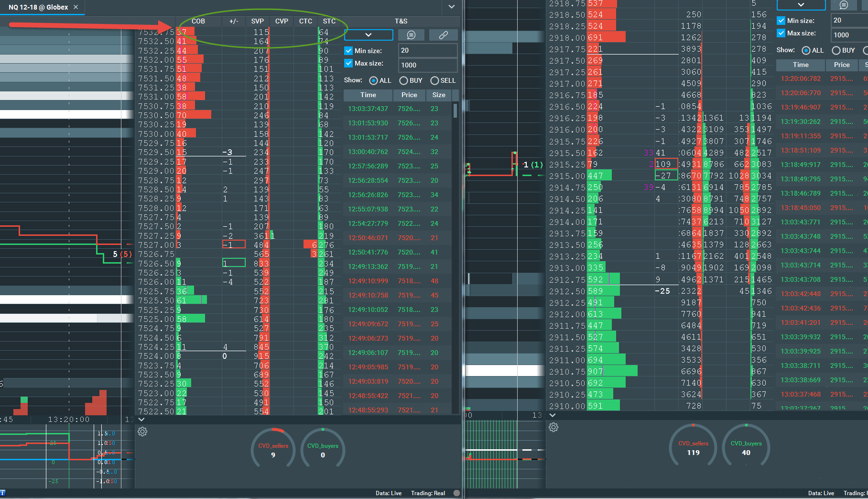The width and height of the screenshot is (868, 499).
Task: Click the comment icon in right T&S panel
Action: (844, 5)
